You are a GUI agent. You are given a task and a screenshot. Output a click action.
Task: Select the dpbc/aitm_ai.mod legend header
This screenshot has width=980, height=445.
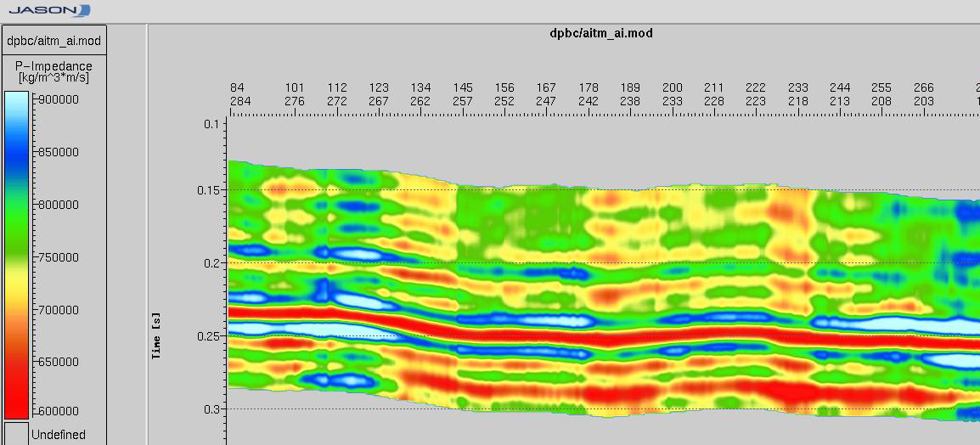pyautogui.click(x=54, y=40)
